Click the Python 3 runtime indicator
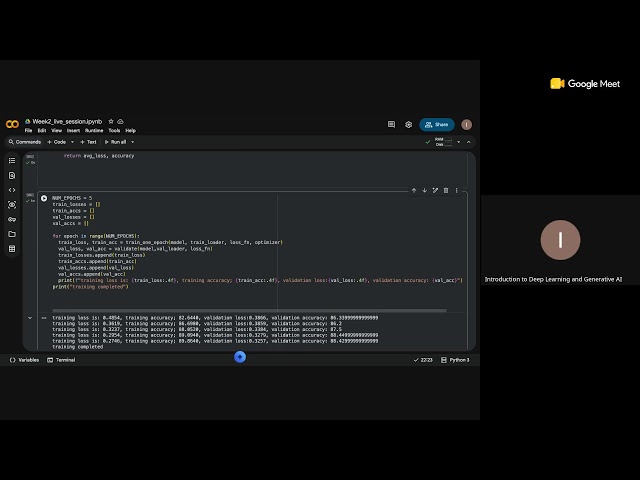The image size is (640, 480). tap(455, 360)
